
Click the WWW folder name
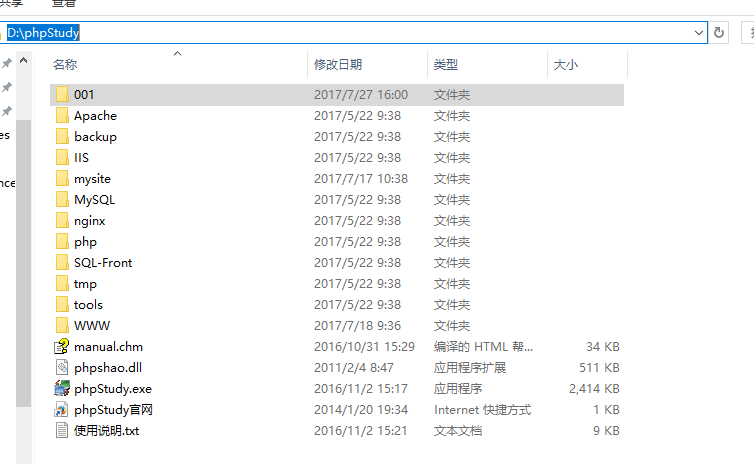[x=92, y=326]
